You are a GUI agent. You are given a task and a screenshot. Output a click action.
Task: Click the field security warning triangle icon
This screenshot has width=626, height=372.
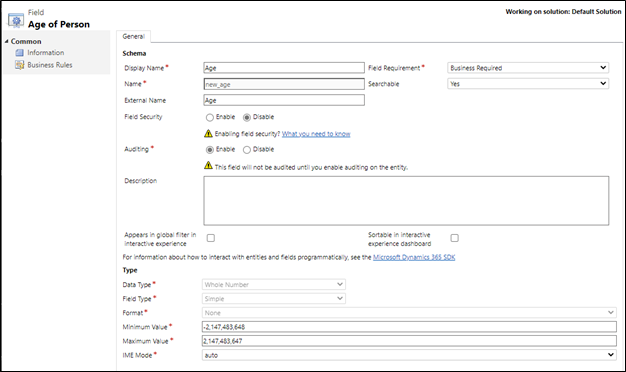point(208,133)
